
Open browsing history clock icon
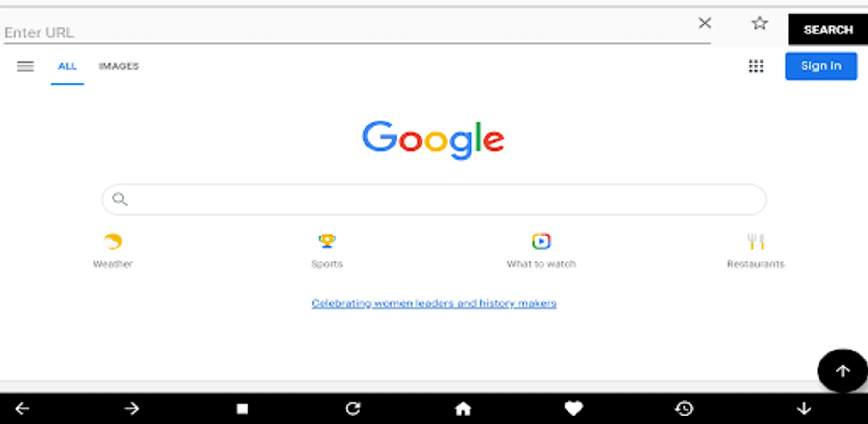pyautogui.click(x=684, y=408)
